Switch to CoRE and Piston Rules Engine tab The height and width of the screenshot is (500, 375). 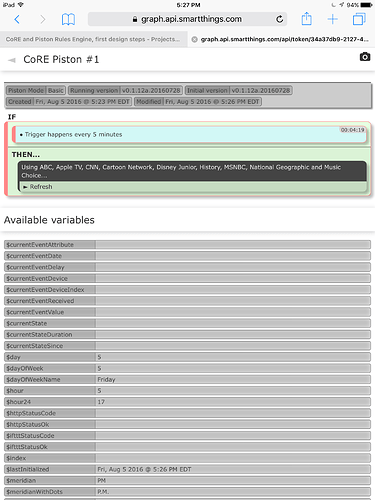click(93, 39)
